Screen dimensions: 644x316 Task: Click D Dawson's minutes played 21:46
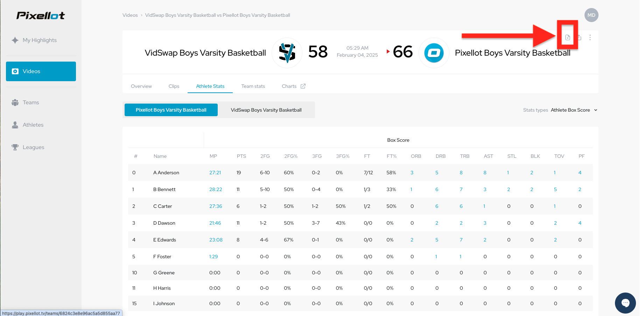[215, 223]
